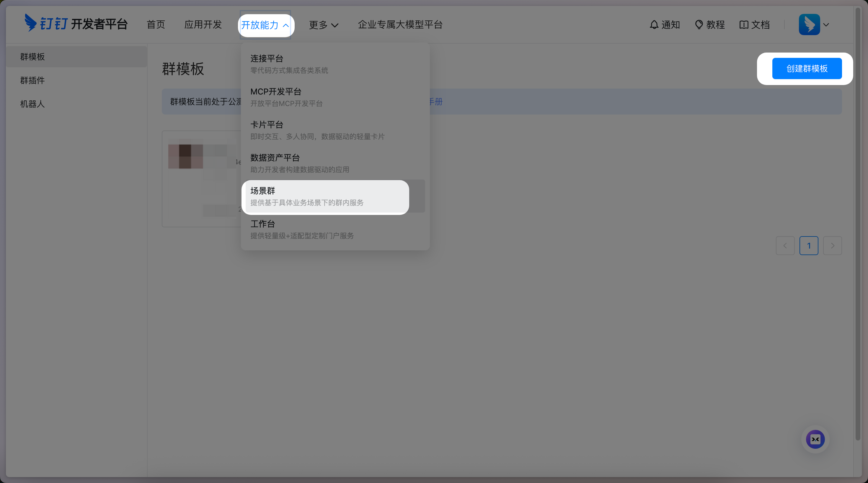Expand the 更多 dropdown menu
The height and width of the screenshot is (483, 868).
pyautogui.click(x=324, y=25)
